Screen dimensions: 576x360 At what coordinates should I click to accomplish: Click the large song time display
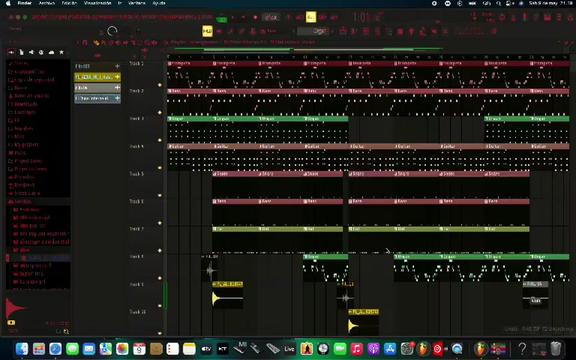pyautogui.click(x=368, y=17)
